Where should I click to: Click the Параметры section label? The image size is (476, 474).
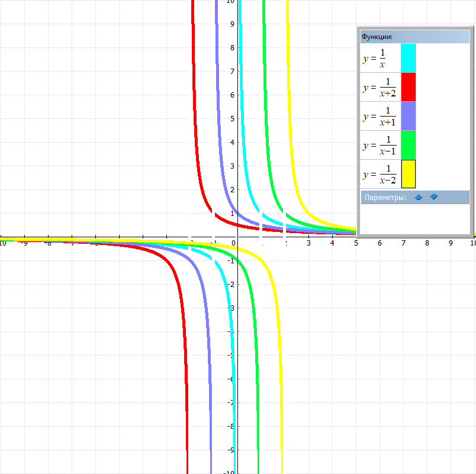tap(385, 198)
